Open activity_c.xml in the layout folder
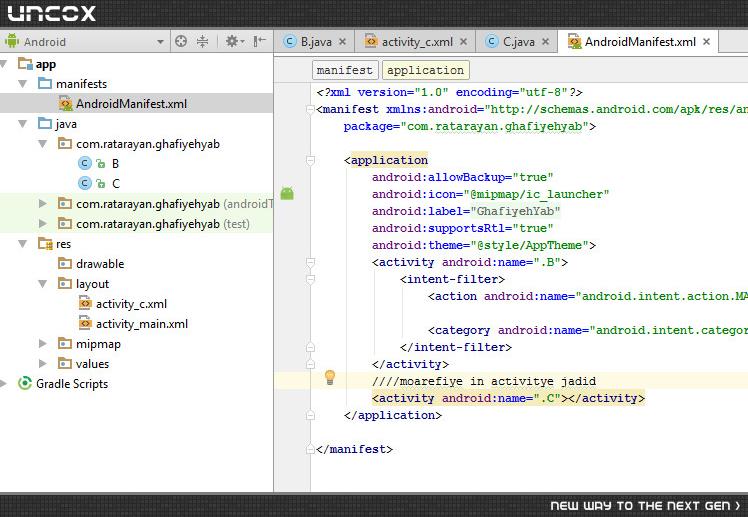 pyautogui.click(x=131, y=304)
